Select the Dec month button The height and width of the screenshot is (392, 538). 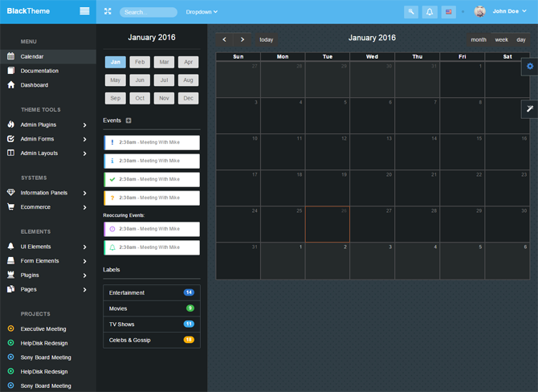[x=188, y=98]
